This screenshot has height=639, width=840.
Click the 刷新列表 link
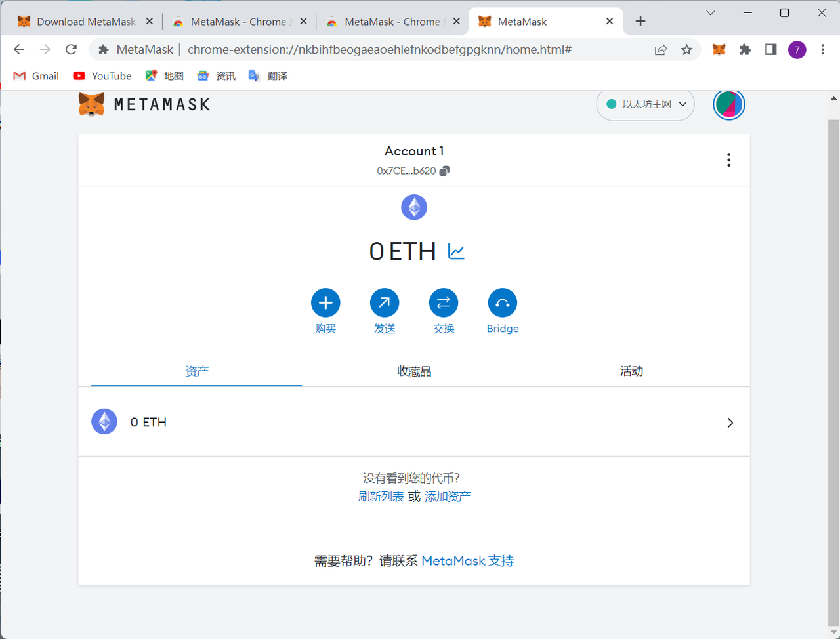click(381, 496)
